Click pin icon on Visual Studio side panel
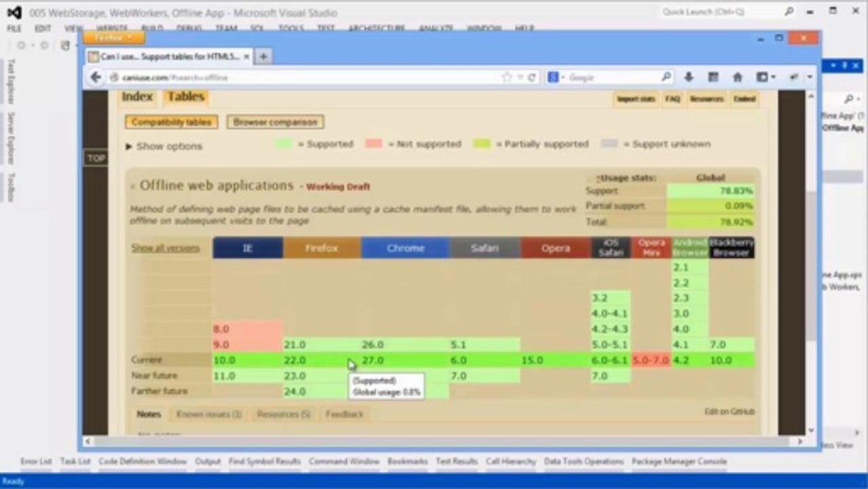The height and width of the screenshot is (489, 868). 846,65
